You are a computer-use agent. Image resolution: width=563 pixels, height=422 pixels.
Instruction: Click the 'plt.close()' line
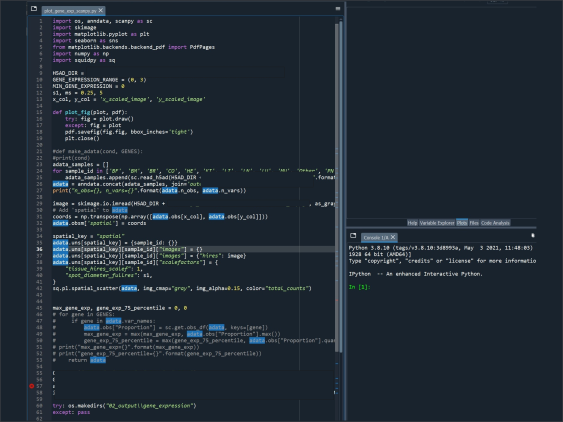coord(82,138)
